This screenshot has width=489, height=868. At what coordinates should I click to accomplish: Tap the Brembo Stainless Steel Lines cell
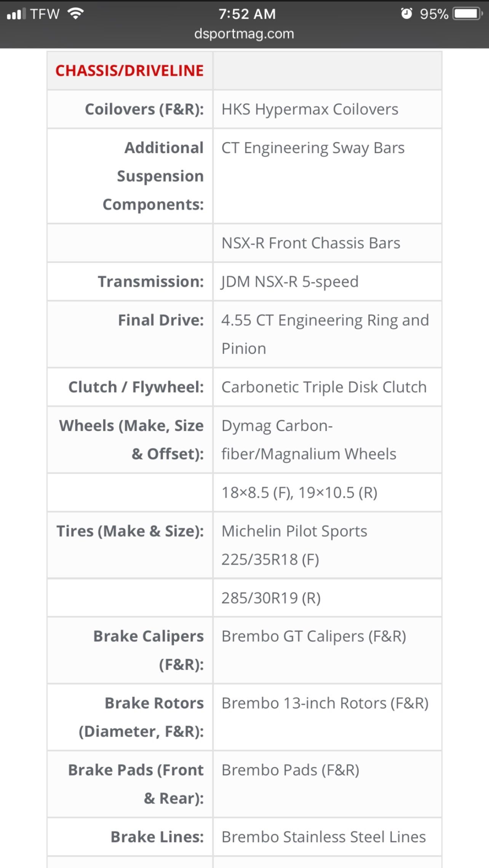(x=327, y=837)
